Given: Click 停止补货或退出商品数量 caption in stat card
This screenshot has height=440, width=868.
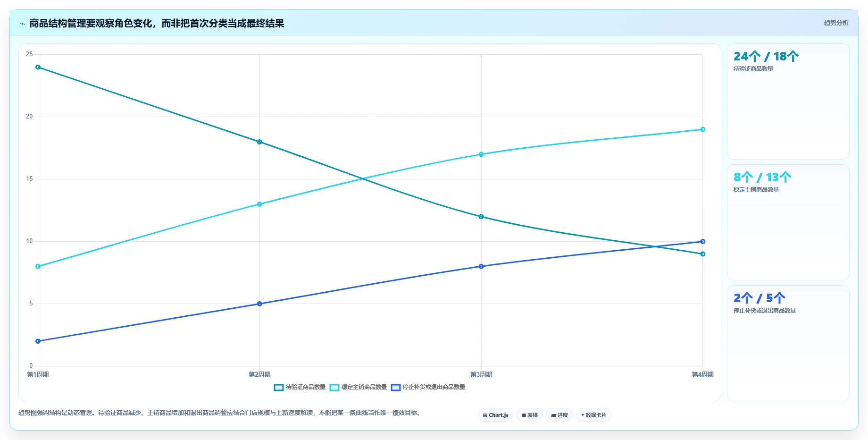Looking at the screenshot, I should coord(765,311).
